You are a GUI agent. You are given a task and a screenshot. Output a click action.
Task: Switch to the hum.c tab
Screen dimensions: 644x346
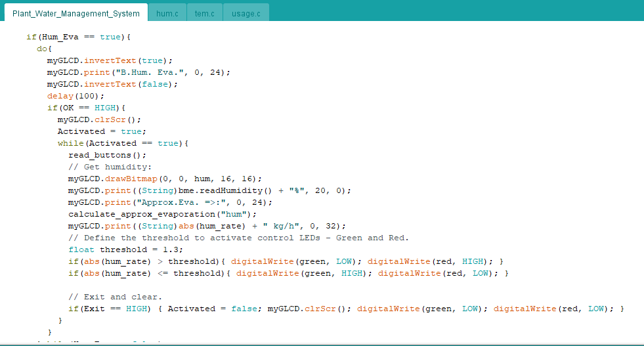coord(167,13)
